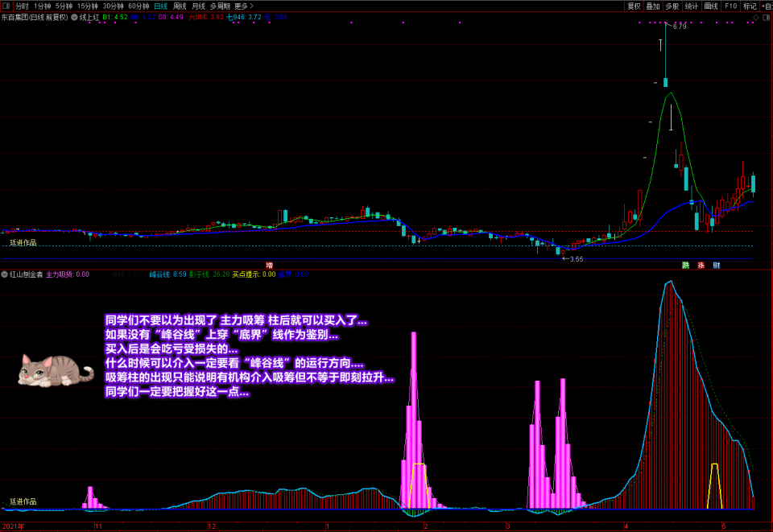The width and height of the screenshot is (773, 532).
Task: Toggle the 叠加 overlay button
Action: click(653, 6)
